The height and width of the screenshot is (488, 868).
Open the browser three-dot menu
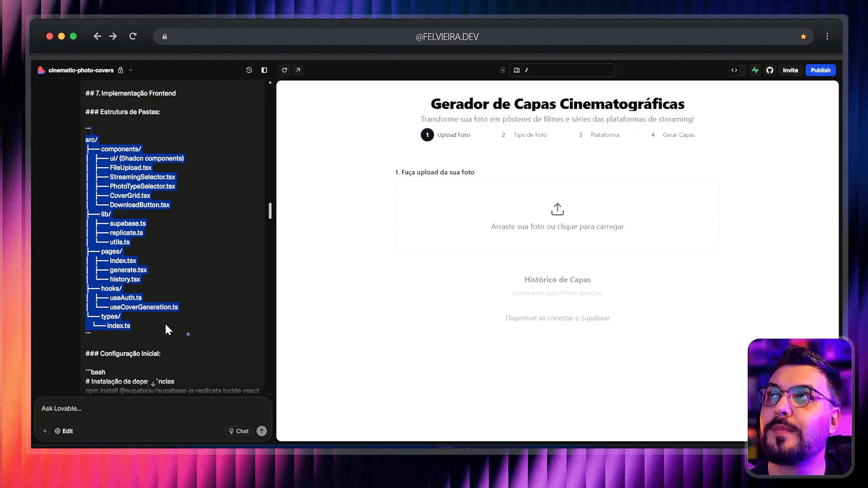point(827,36)
